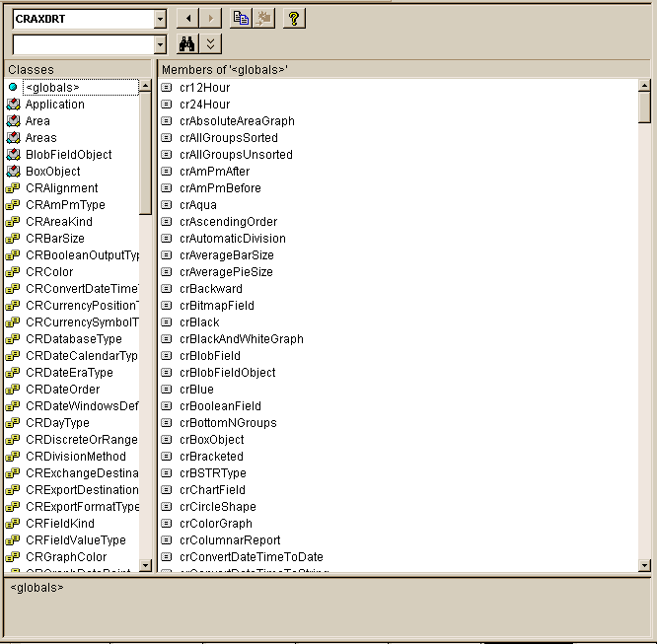Open help with the question mark icon
This screenshot has height=644, width=657.
click(x=294, y=19)
